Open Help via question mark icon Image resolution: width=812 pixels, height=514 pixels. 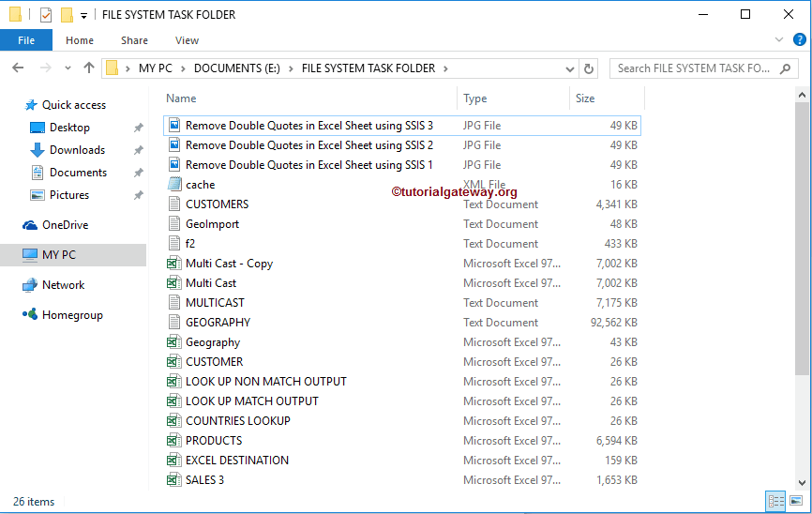tap(798, 39)
